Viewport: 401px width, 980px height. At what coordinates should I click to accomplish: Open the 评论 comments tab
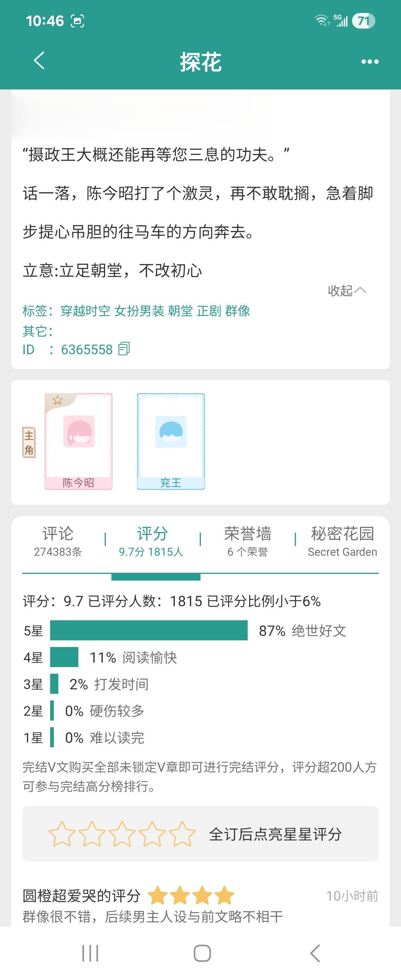point(58,541)
